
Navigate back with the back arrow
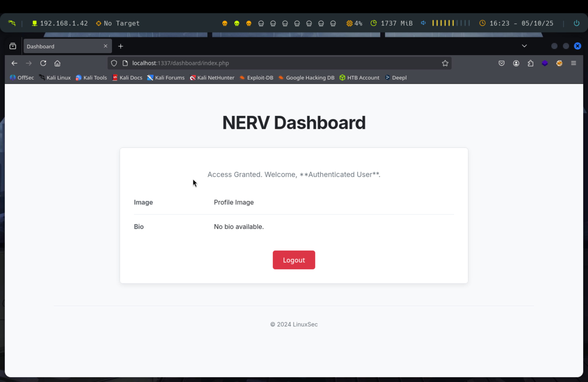click(14, 63)
